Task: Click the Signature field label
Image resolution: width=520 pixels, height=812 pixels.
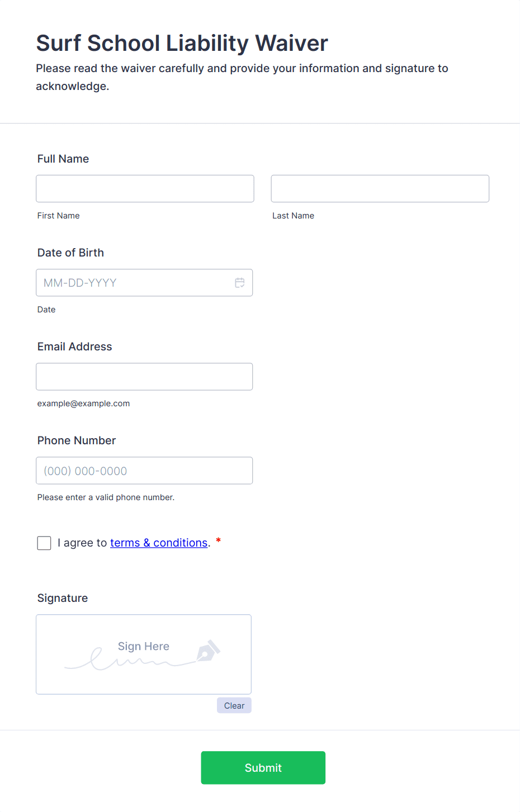Action: point(63,599)
